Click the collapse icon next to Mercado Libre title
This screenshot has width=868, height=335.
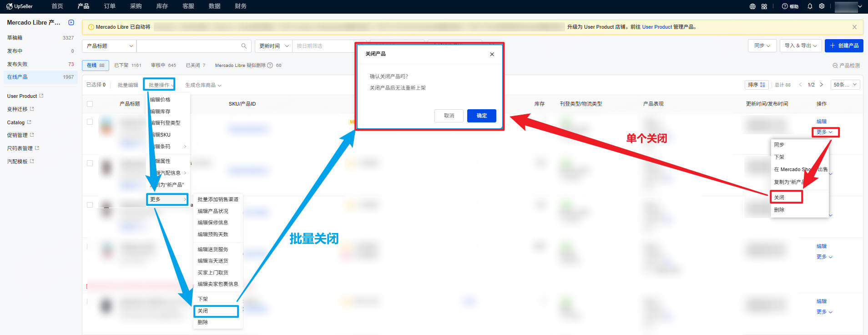tap(71, 22)
